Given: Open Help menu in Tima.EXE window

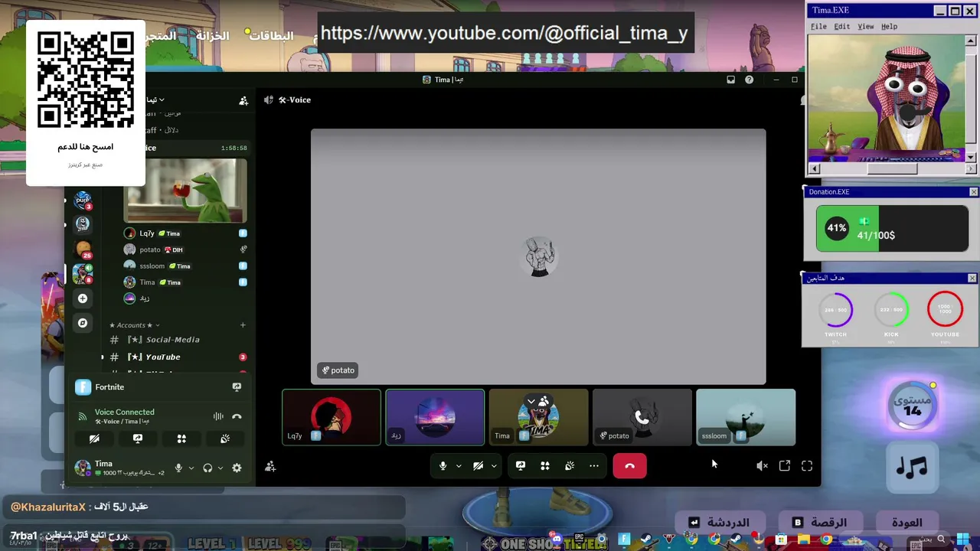Looking at the screenshot, I should click(x=889, y=27).
